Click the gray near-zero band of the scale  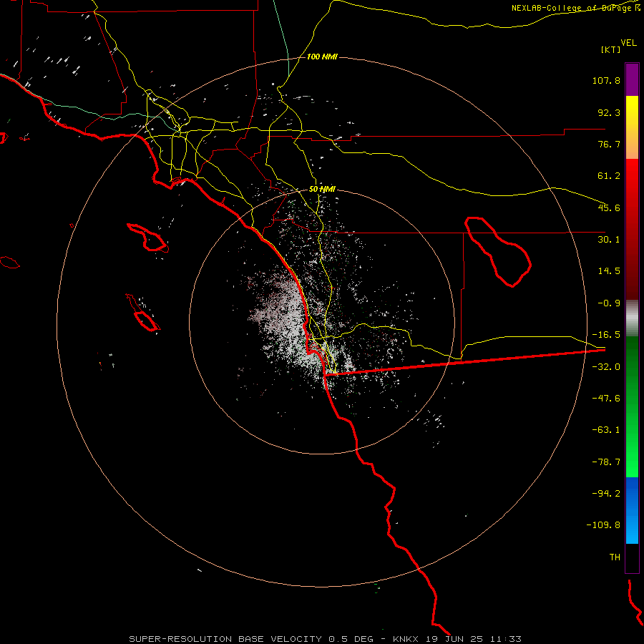[x=632, y=318]
